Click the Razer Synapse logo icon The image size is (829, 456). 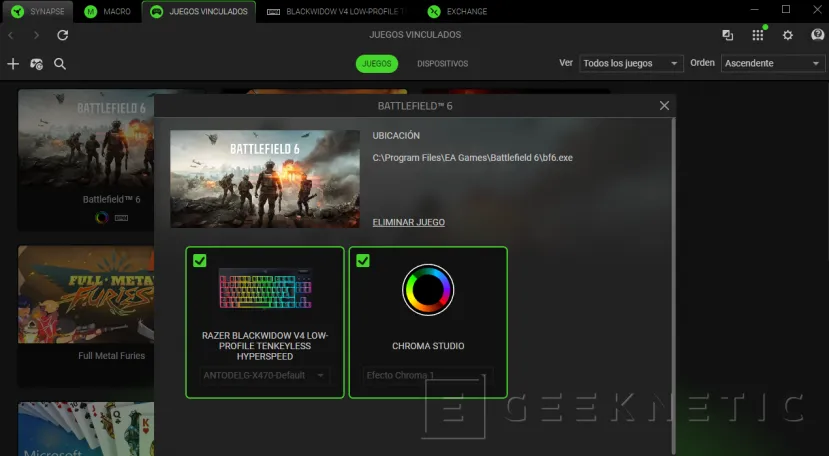click(17, 12)
